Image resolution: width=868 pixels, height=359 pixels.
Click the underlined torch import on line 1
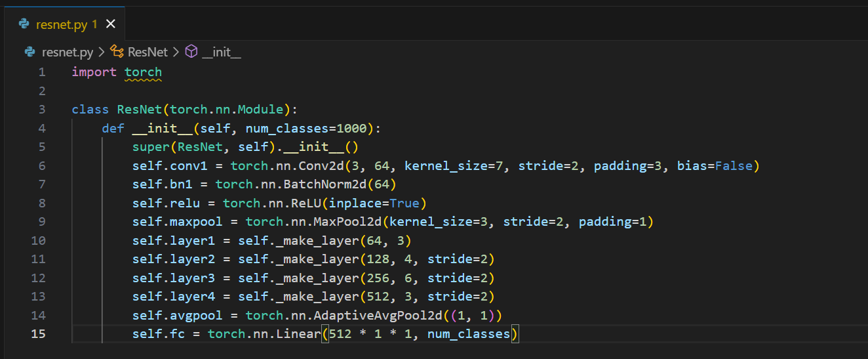click(143, 72)
